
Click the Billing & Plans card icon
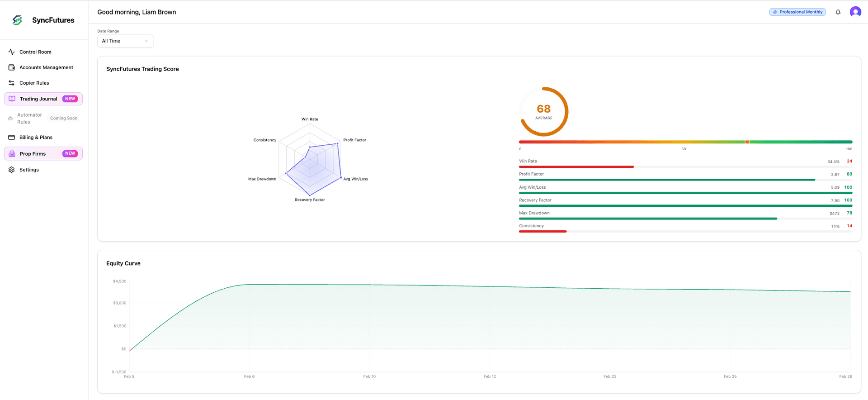(x=12, y=138)
